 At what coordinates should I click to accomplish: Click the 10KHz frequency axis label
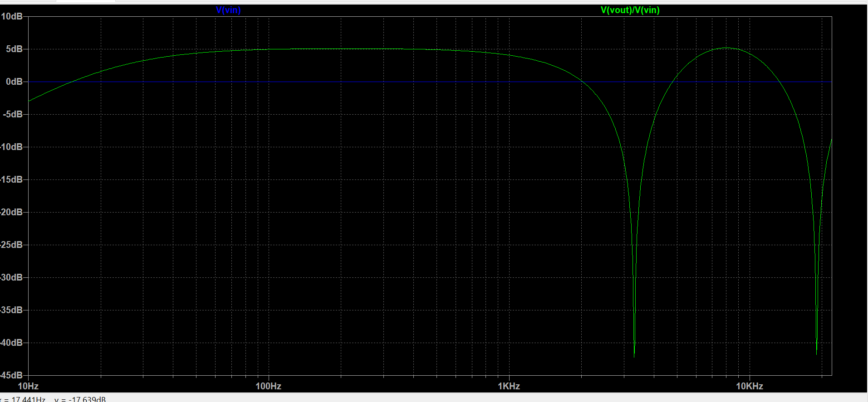pyautogui.click(x=749, y=386)
